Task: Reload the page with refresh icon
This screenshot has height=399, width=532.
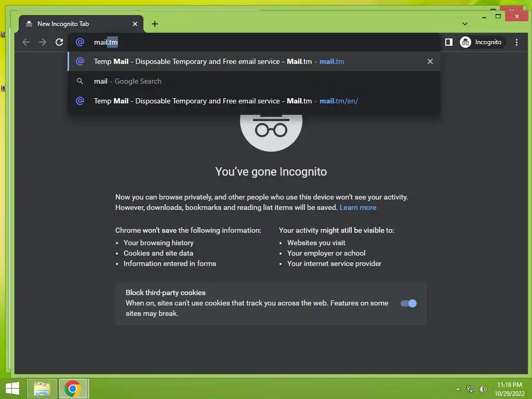Action: (59, 42)
